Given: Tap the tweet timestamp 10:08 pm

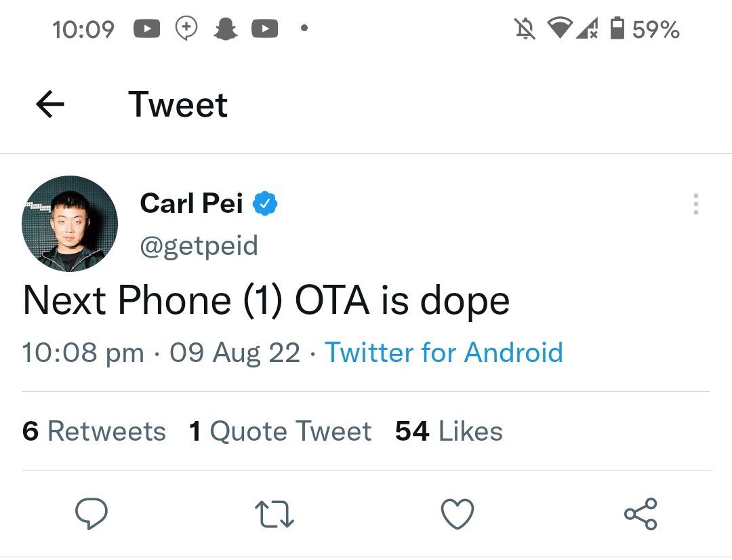Looking at the screenshot, I should 83,353.
